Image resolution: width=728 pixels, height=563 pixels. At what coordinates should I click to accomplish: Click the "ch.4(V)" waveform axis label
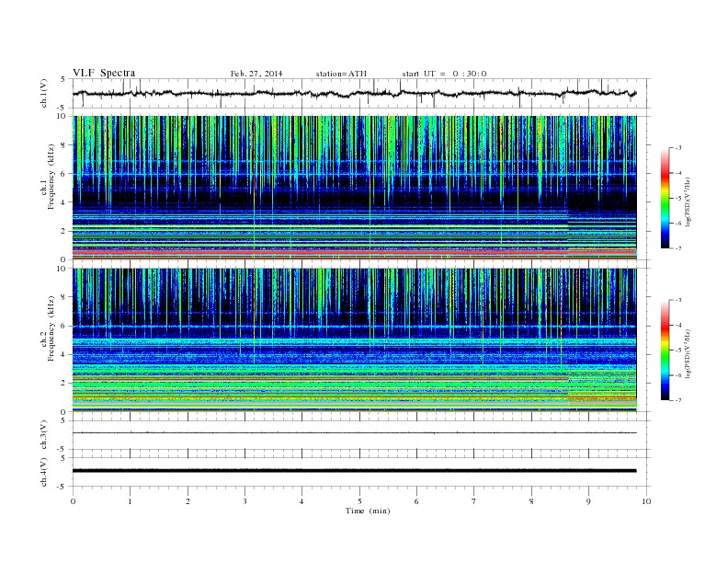pyautogui.click(x=44, y=472)
